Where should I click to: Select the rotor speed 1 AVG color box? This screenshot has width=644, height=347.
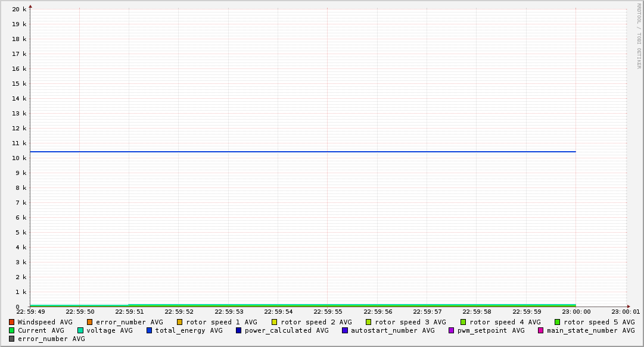(180, 322)
